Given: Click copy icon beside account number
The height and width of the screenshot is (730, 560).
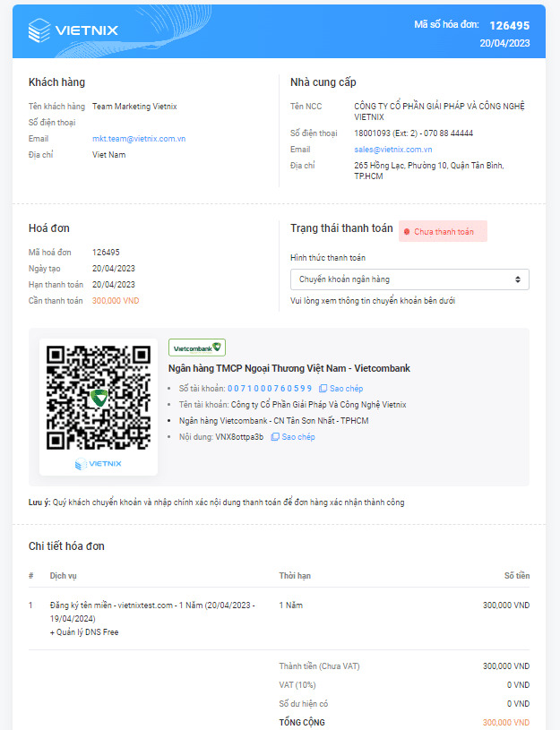Looking at the screenshot, I should [323, 389].
